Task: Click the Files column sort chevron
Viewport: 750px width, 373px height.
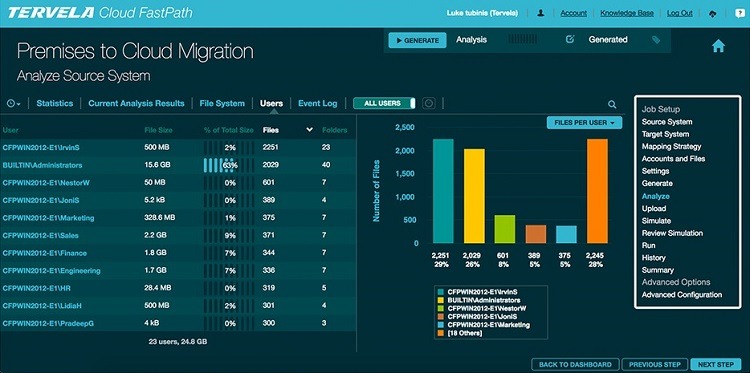Action: coord(309,130)
